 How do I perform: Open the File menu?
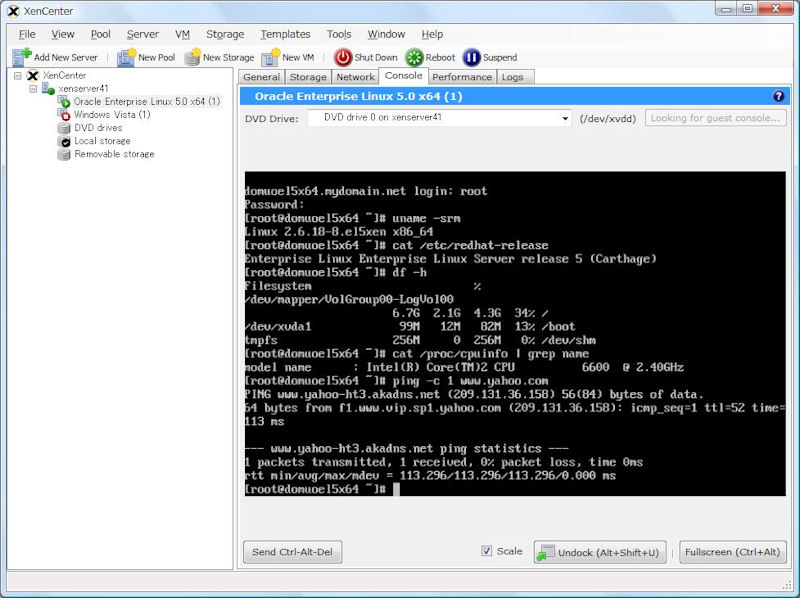[27, 34]
